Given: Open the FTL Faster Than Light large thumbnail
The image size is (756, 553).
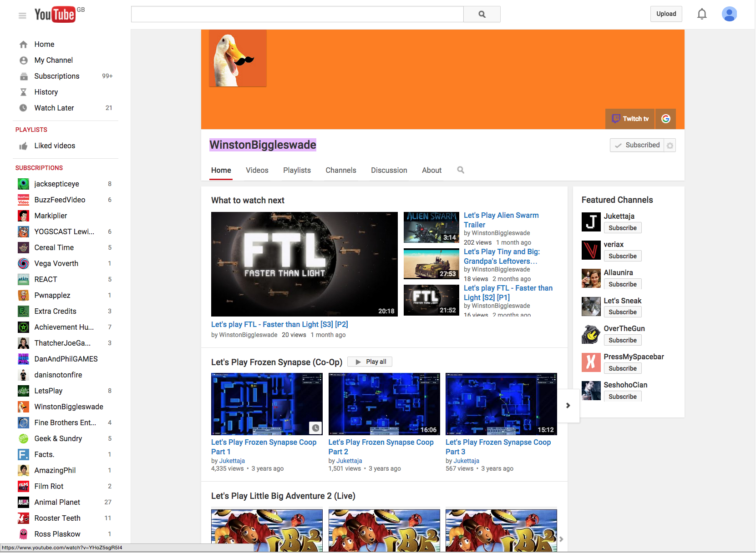Looking at the screenshot, I should (x=304, y=264).
